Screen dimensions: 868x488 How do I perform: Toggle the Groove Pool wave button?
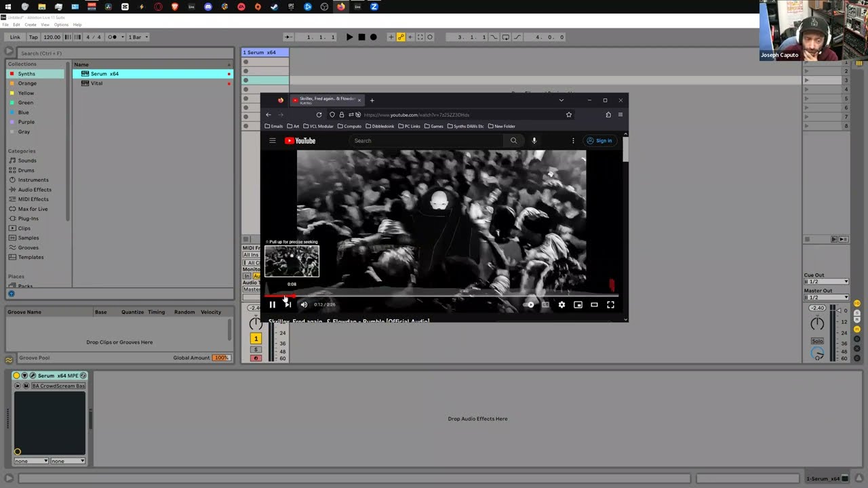(9, 359)
